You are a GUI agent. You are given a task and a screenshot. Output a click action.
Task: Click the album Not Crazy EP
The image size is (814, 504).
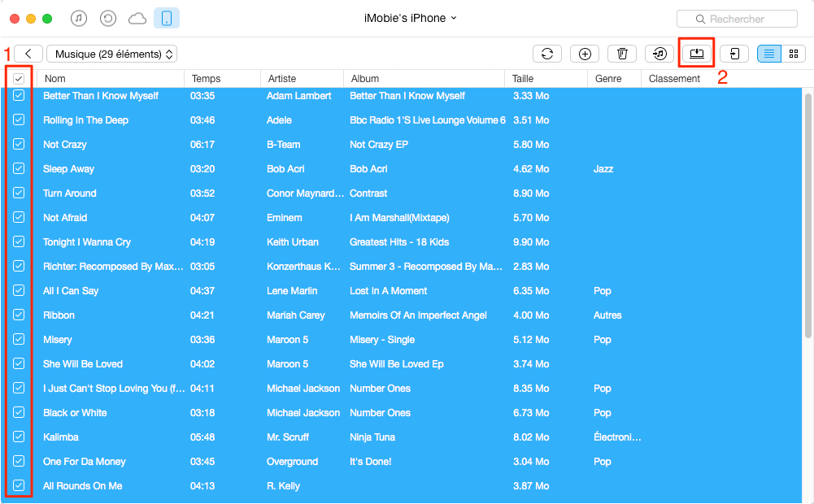pos(379,145)
